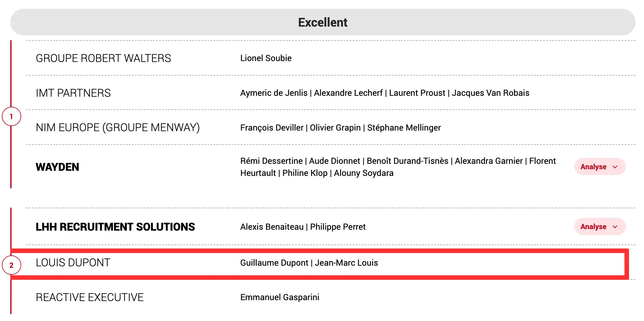Click the tier 1 circle badge
This screenshot has width=644, height=321.
[11, 116]
